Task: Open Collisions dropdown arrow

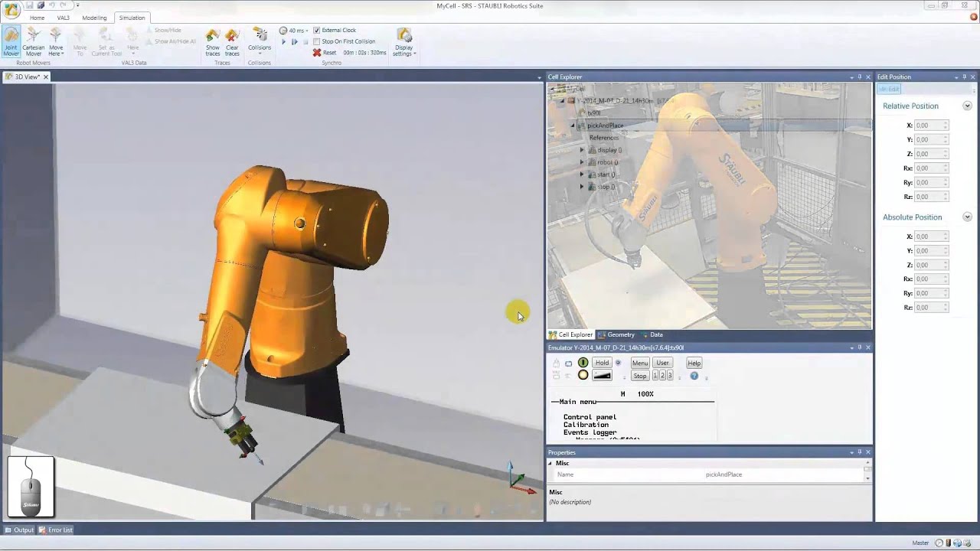Action: pos(260,54)
